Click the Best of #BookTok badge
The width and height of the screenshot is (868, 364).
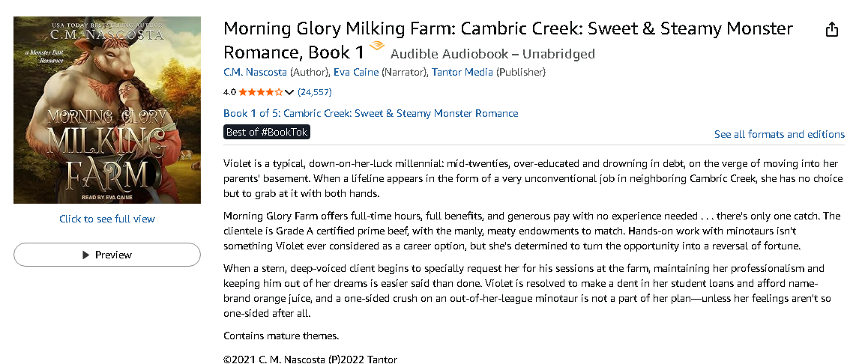point(266,132)
